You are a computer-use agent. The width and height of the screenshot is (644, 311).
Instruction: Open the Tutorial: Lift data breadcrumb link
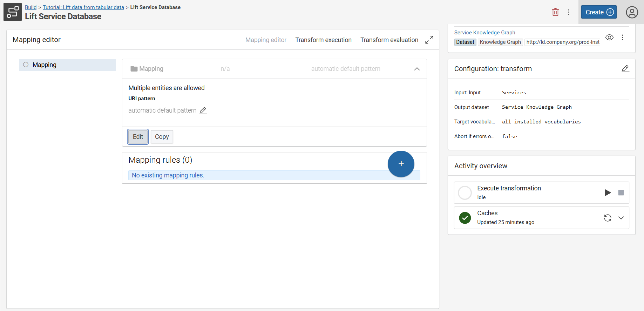pos(83,7)
